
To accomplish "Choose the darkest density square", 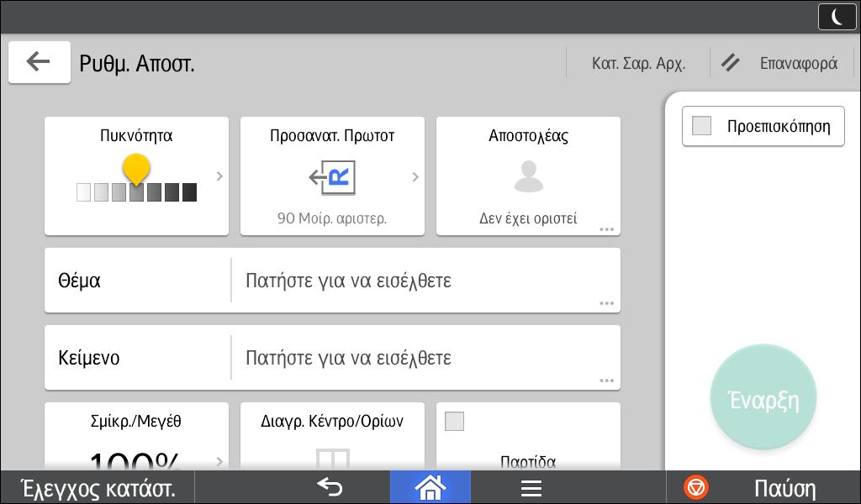I will click(189, 192).
